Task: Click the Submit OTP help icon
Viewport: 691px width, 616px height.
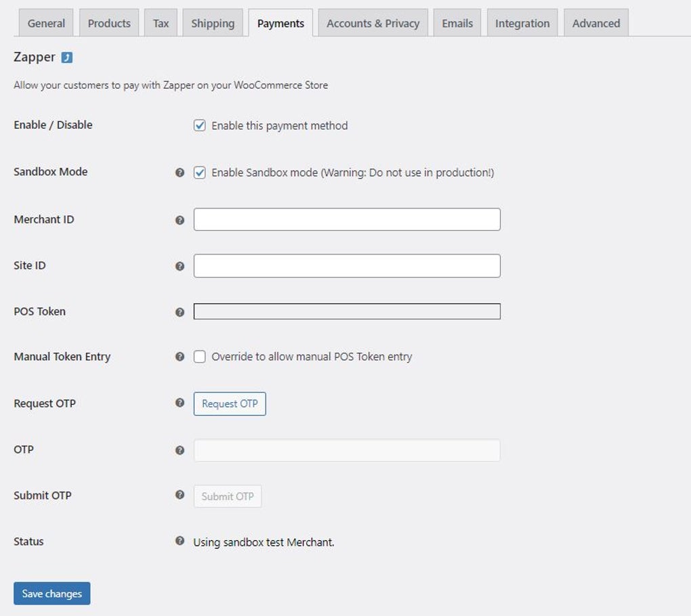Action: pyautogui.click(x=179, y=496)
